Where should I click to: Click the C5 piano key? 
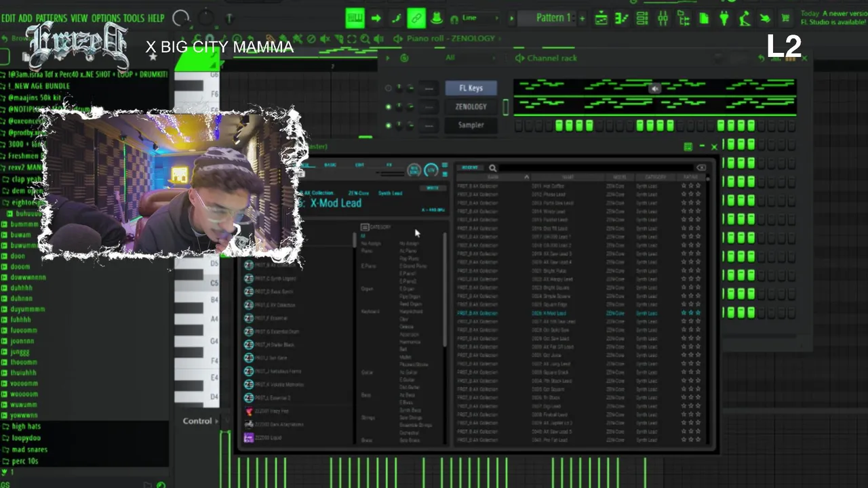point(197,283)
